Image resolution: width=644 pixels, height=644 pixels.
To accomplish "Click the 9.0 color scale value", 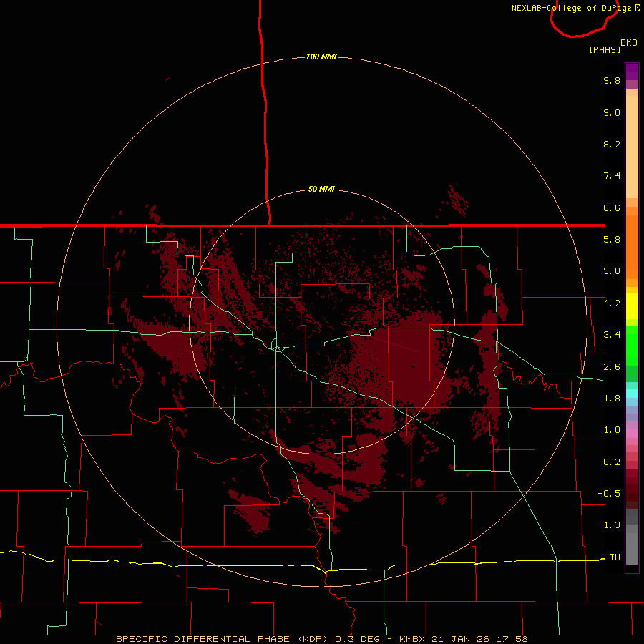I will pyautogui.click(x=612, y=112).
